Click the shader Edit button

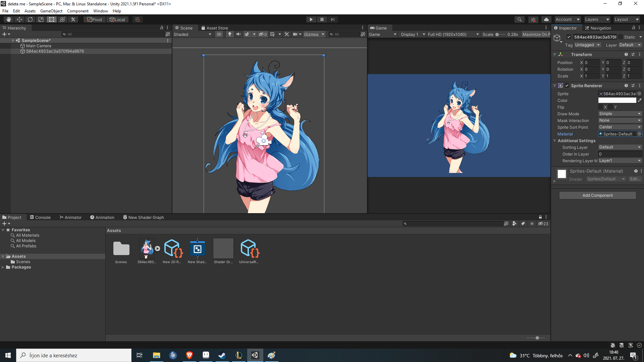pos(635,179)
